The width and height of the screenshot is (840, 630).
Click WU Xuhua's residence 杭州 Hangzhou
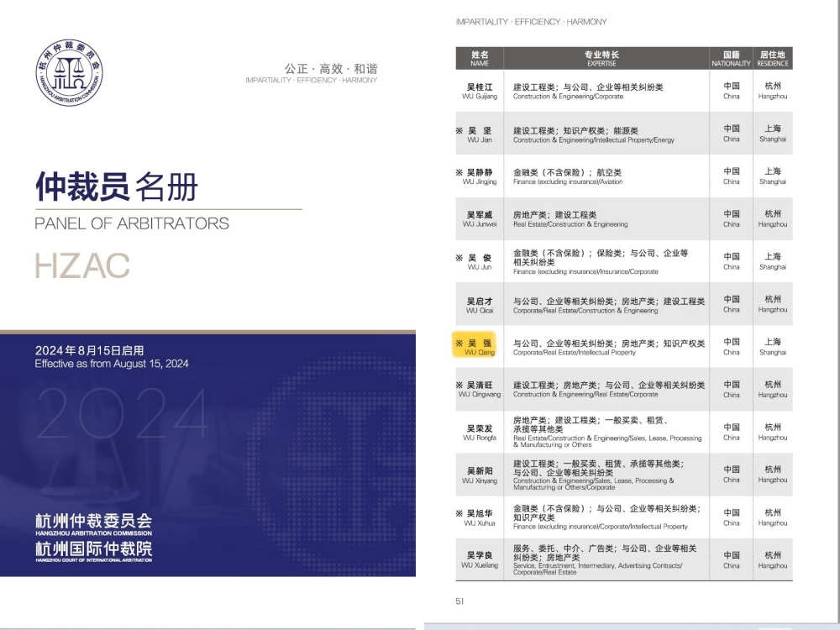pos(773,517)
